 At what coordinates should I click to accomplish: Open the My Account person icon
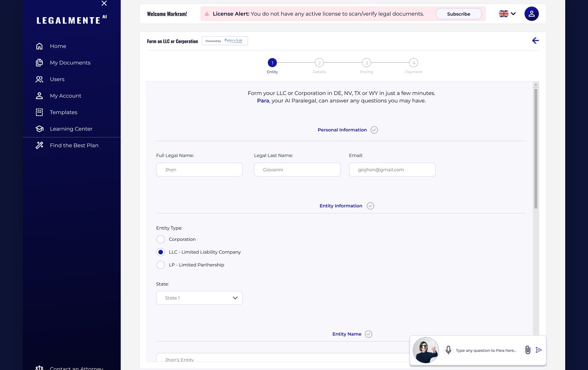click(x=39, y=96)
